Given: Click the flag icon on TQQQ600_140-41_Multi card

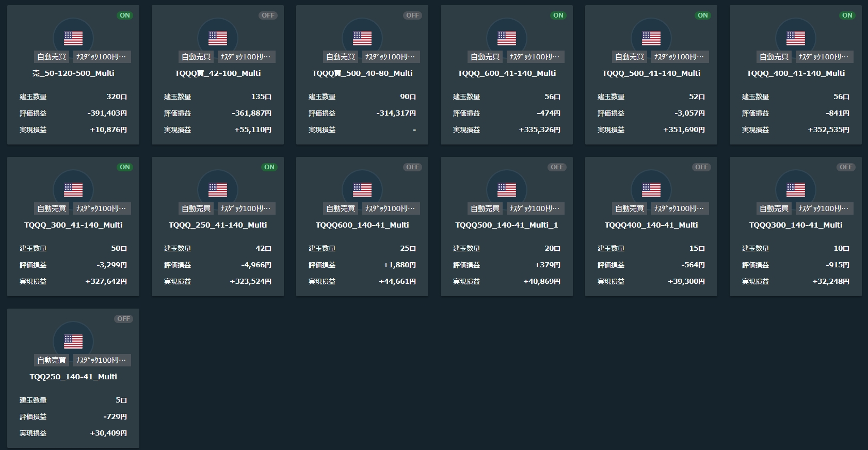Looking at the screenshot, I should pos(362,189).
